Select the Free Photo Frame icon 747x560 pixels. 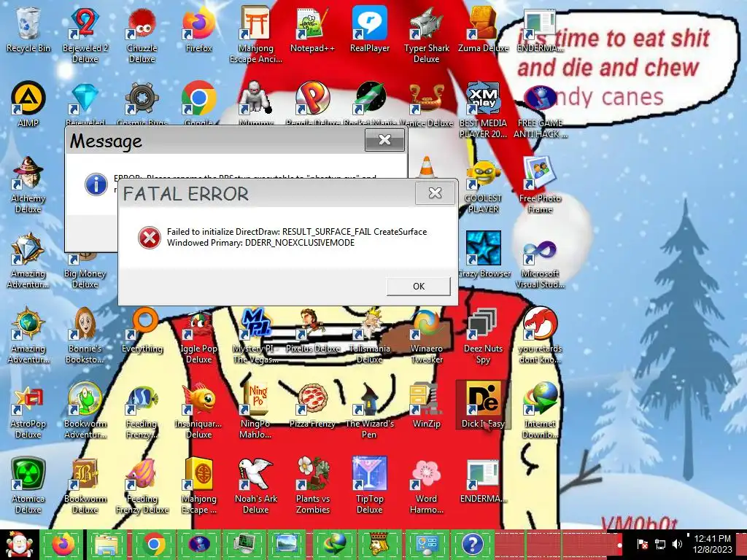tap(540, 184)
